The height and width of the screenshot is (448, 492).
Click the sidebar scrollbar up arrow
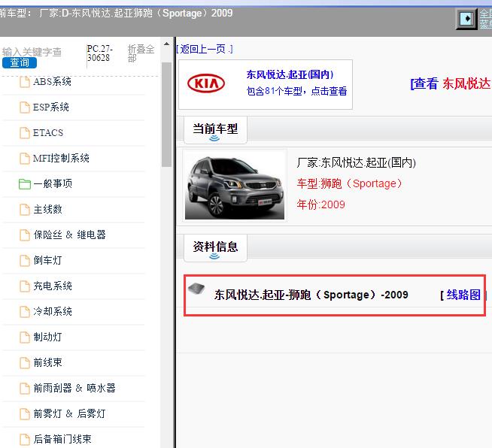166,44
